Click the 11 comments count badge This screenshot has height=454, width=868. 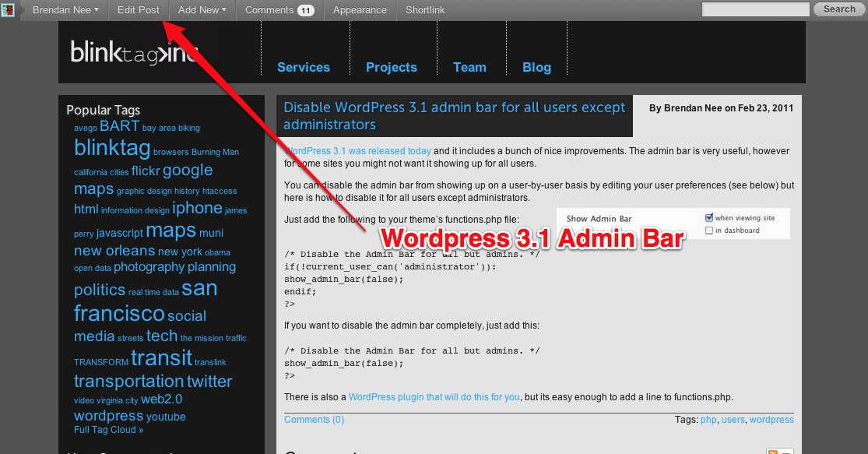coord(306,10)
